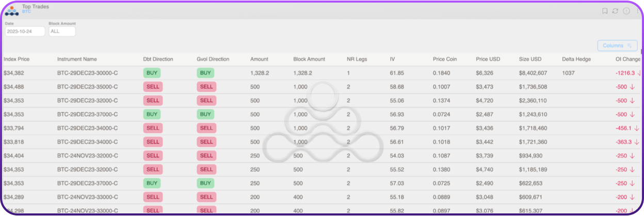The height and width of the screenshot is (216, 644).
Task: Click the BTC asset link under Top Trades
Action: point(26,11)
